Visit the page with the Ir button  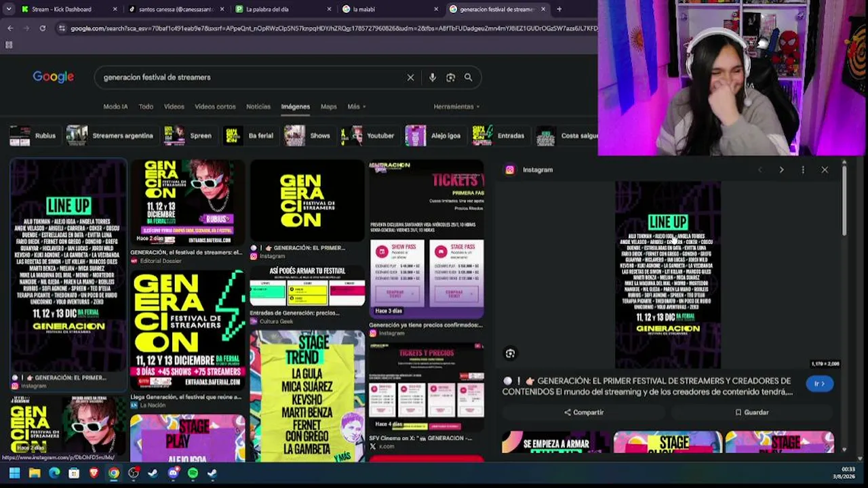820,384
